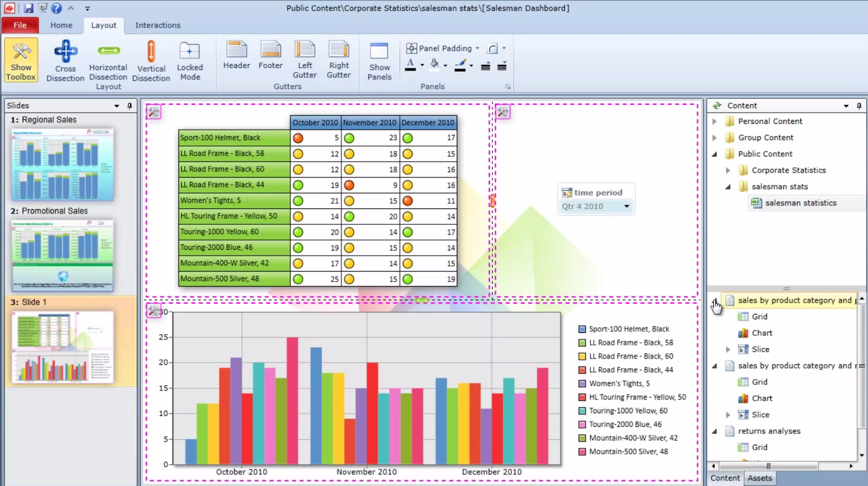Click the save icon in title bar
This screenshot has width=868, height=486.
click(x=28, y=8)
